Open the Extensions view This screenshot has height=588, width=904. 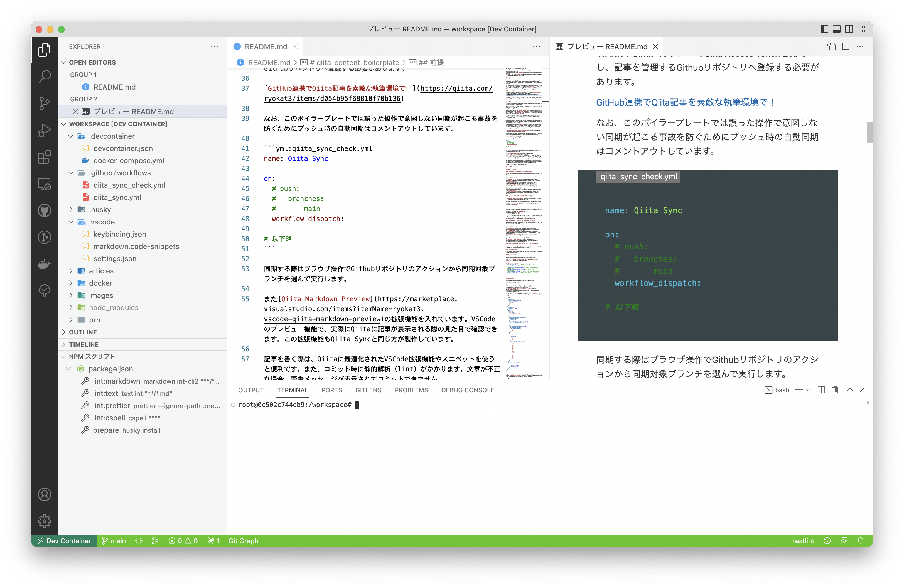(x=45, y=157)
